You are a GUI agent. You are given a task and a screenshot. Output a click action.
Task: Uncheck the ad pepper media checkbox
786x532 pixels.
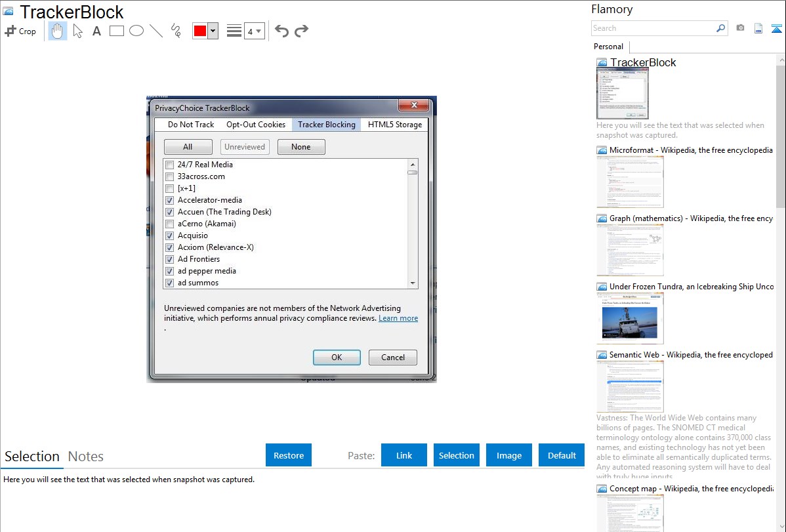170,272
